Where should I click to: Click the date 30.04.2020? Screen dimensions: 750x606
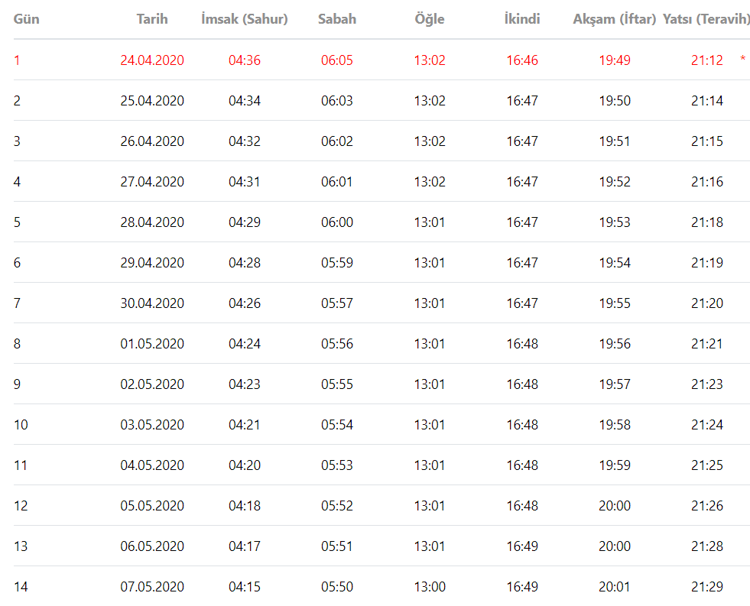click(152, 303)
